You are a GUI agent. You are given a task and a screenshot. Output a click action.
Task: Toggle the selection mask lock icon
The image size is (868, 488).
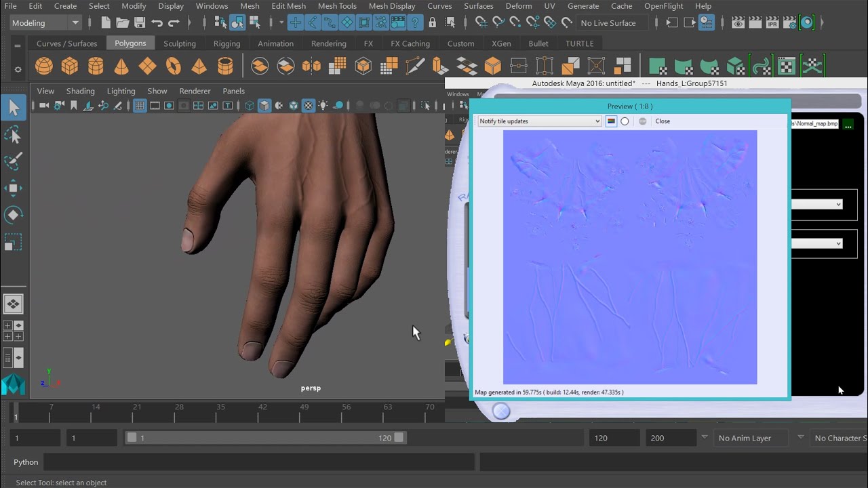[433, 22]
